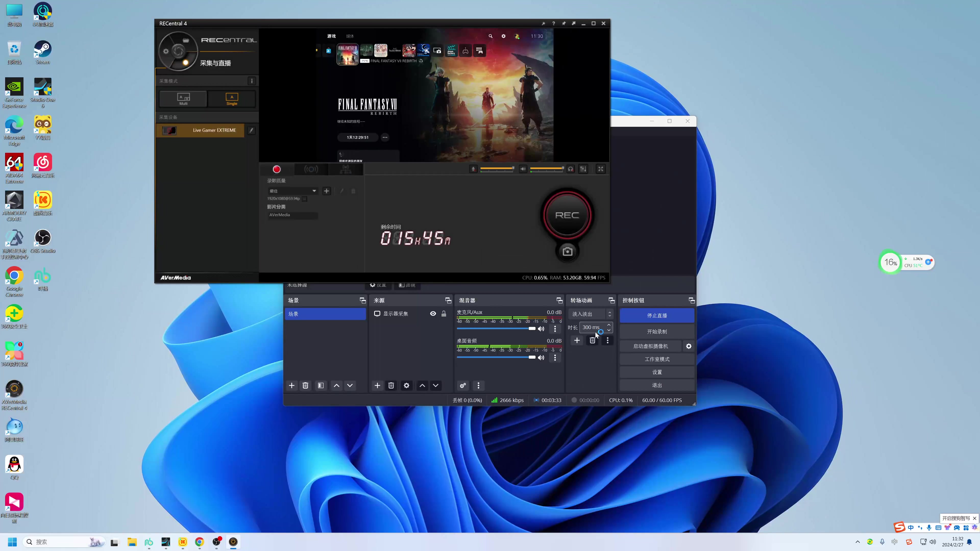
Task: Toggle lock on 显示器采集 source
Action: (444, 314)
